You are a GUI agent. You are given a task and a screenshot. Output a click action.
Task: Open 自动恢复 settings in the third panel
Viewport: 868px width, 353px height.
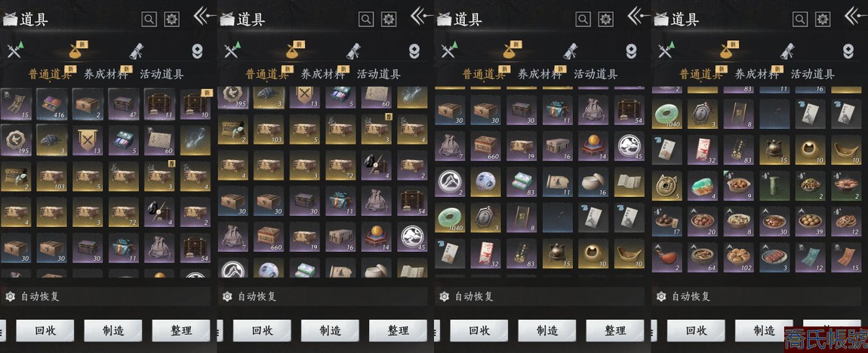(469, 296)
